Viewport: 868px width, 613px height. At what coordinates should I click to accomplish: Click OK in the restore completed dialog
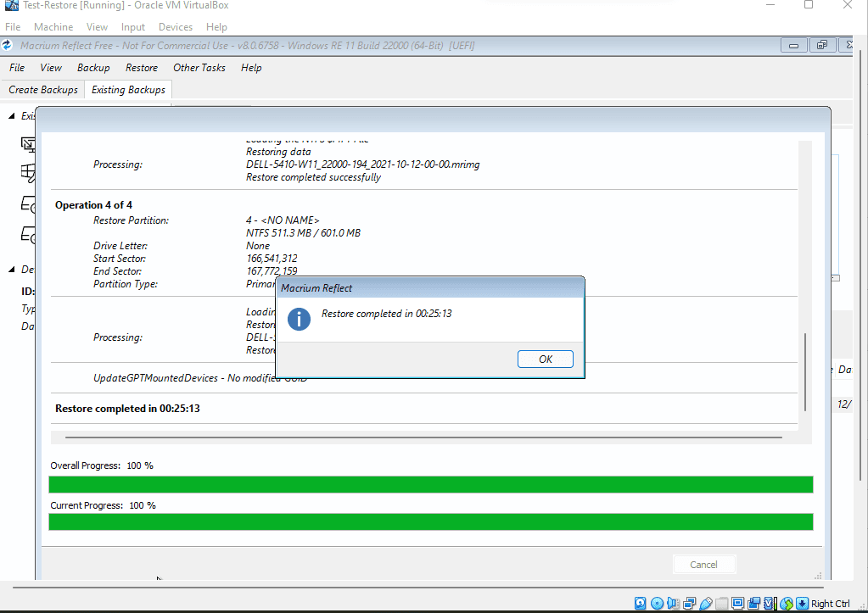coord(546,359)
